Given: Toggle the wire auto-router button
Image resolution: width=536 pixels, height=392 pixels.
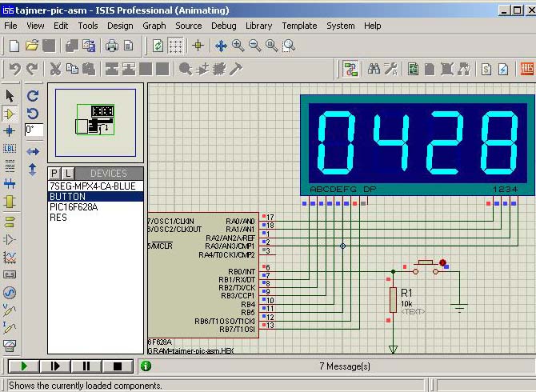Looking at the screenshot, I should 350,70.
